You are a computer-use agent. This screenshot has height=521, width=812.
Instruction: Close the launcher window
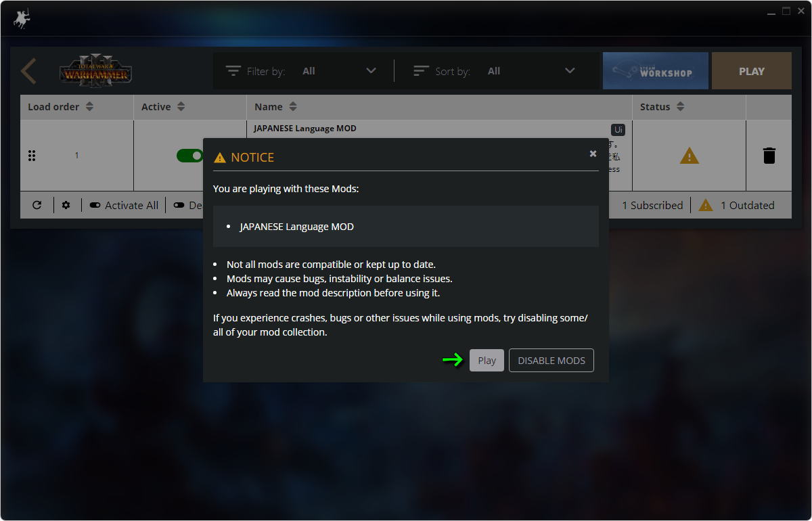pos(800,12)
